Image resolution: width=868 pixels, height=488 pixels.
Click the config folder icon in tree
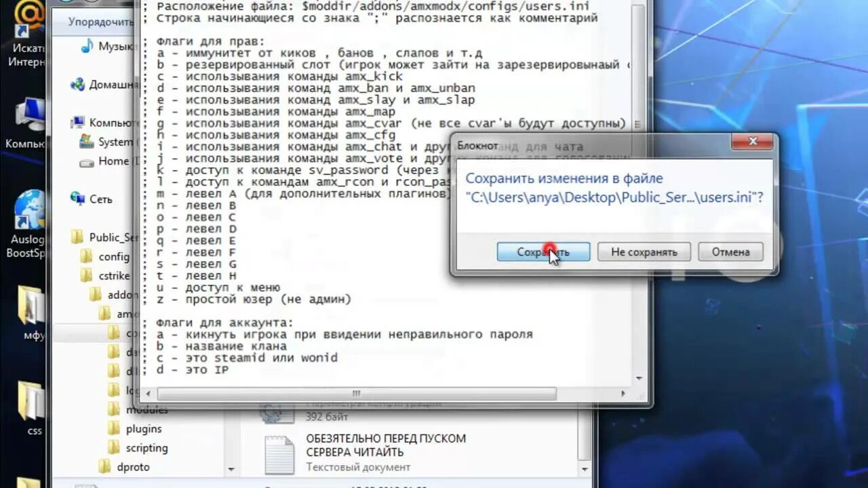pos(87,257)
